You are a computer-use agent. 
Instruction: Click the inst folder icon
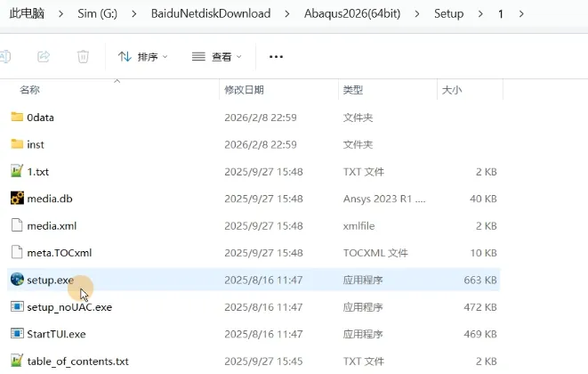tap(17, 144)
